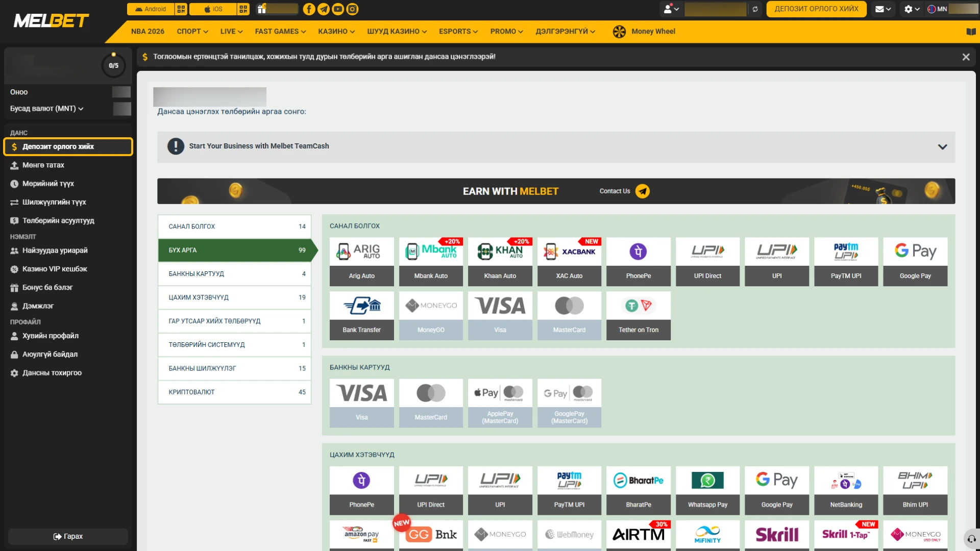The height and width of the screenshot is (551, 980).
Task: Select КРИПТОВАЛЮТ category tab
Action: click(235, 392)
